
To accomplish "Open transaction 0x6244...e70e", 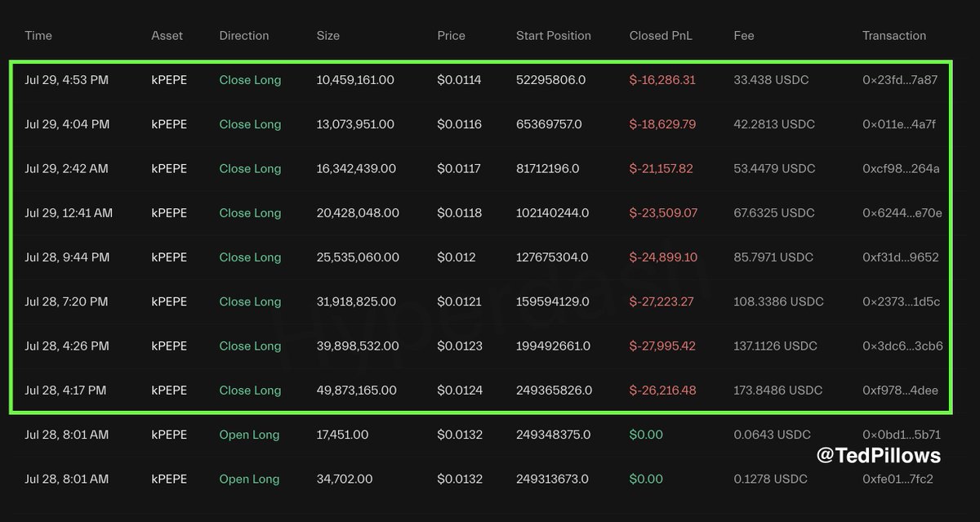I will (902, 212).
